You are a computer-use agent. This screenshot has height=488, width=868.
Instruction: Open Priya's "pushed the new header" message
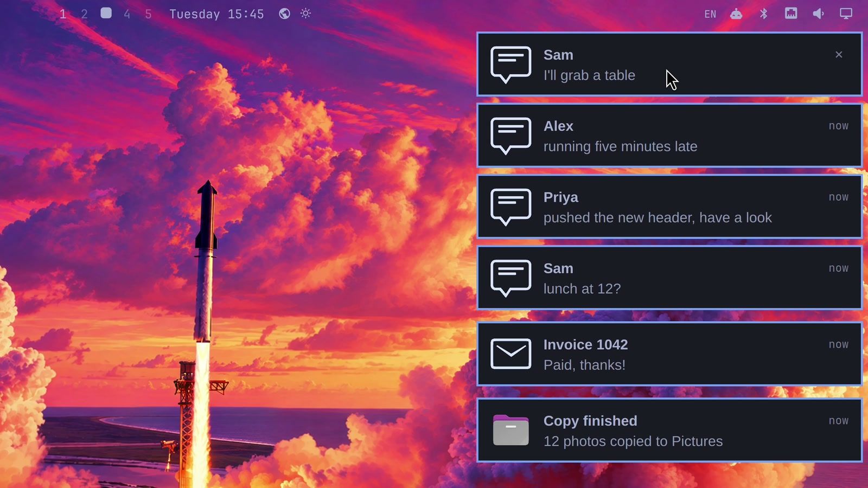[x=658, y=217]
